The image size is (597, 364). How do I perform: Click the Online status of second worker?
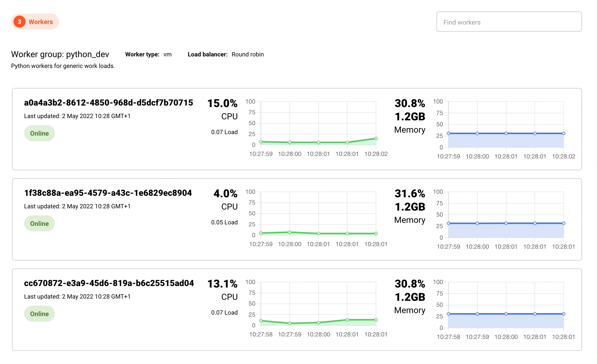click(x=39, y=224)
